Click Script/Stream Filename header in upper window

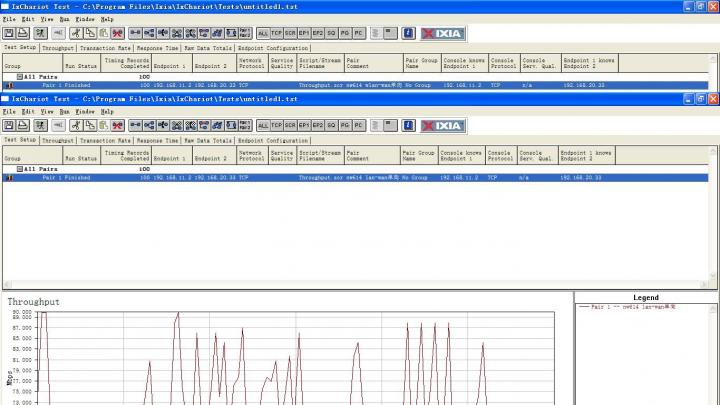(321, 63)
